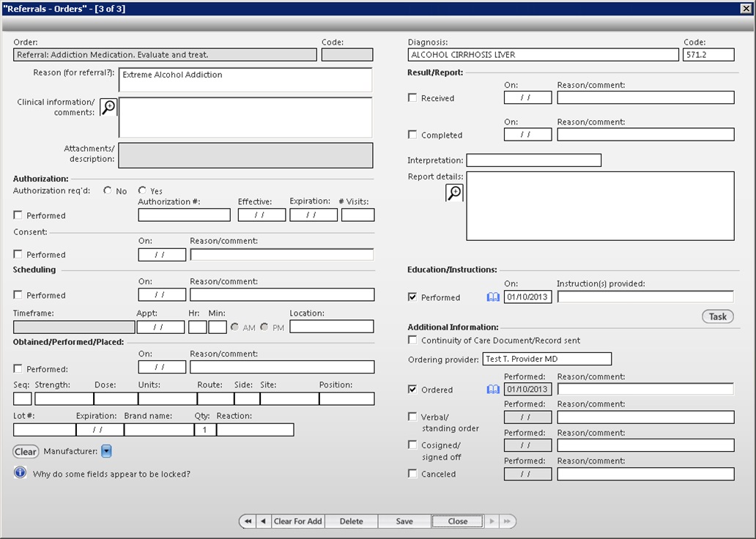Click the Instruction(s) provided field
756x539 pixels.
click(645, 297)
